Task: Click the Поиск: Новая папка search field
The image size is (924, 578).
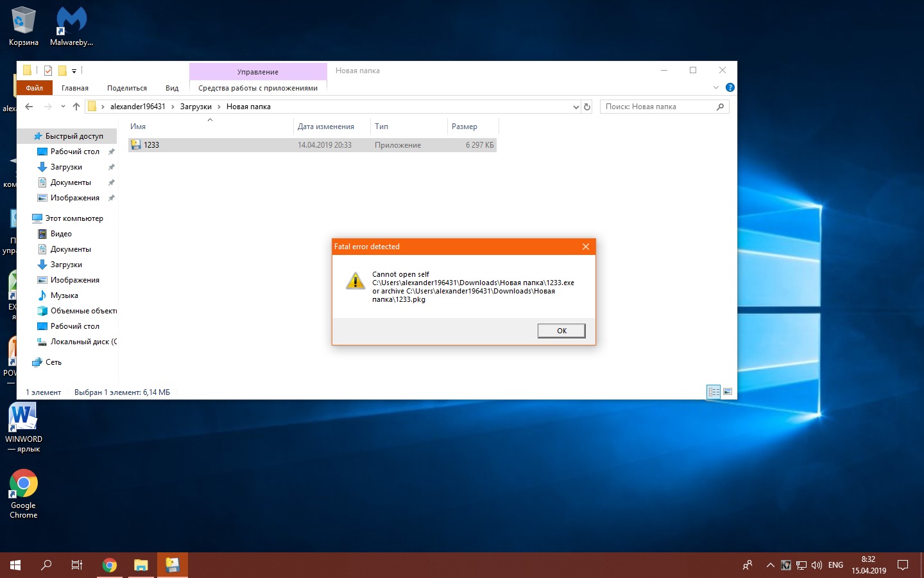Action: pyautogui.click(x=664, y=107)
